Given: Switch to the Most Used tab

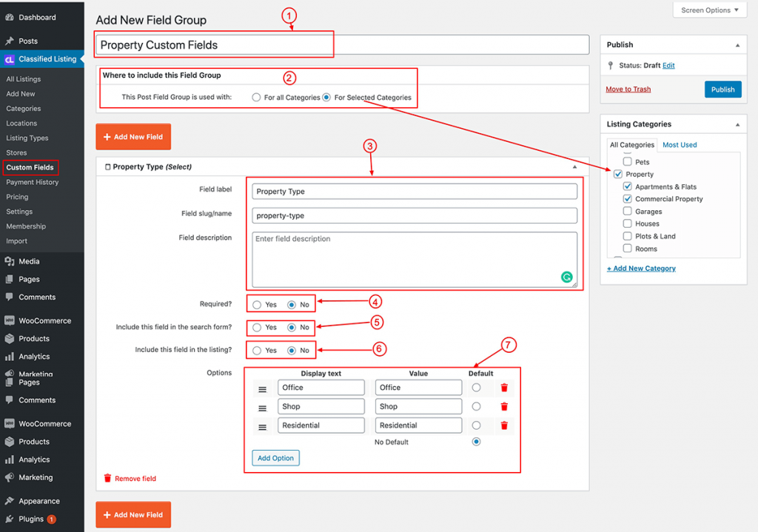Looking at the screenshot, I should click(x=680, y=145).
